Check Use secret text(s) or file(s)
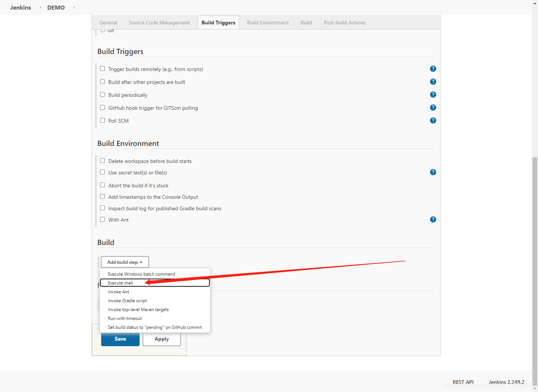 [103, 172]
